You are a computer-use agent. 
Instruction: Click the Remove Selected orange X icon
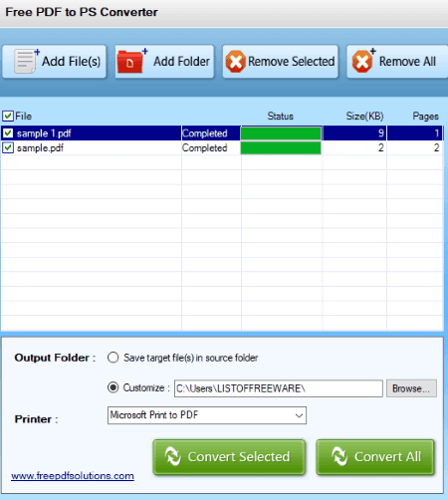click(x=236, y=62)
